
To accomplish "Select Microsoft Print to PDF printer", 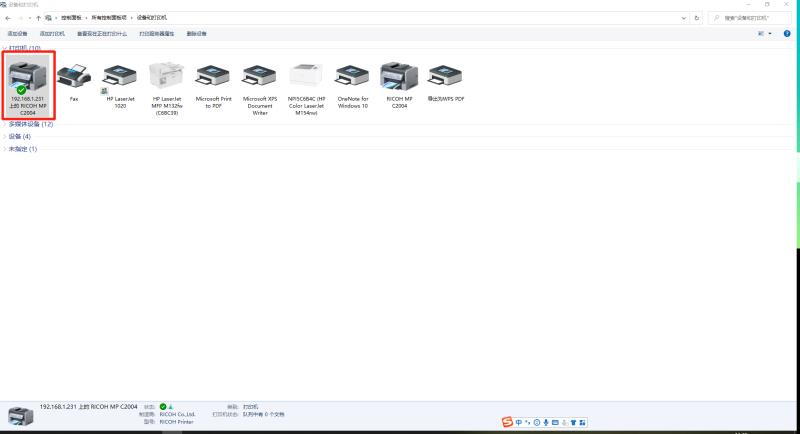I will click(x=213, y=86).
